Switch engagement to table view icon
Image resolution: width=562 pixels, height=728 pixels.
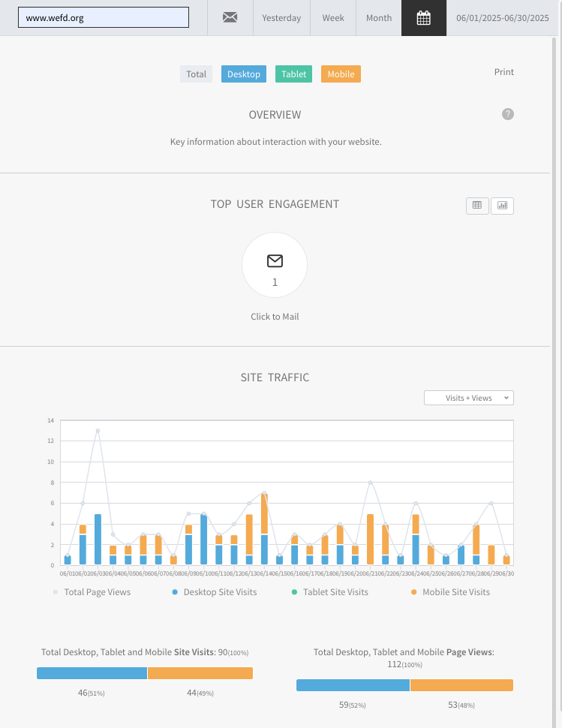click(477, 205)
